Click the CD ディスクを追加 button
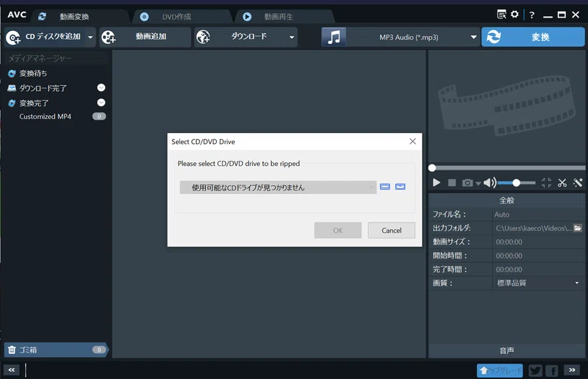 46,37
